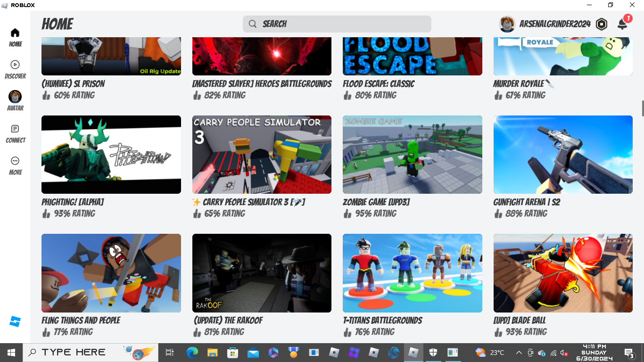
Task: Click thumbs-up icon under Flood Escape: Classic
Action: [x=347, y=95]
